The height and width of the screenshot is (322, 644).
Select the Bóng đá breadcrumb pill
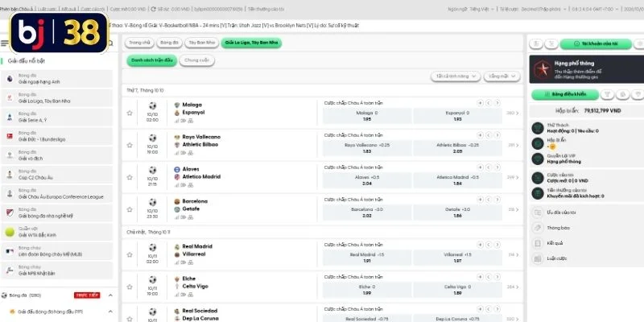click(x=169, y=43)
